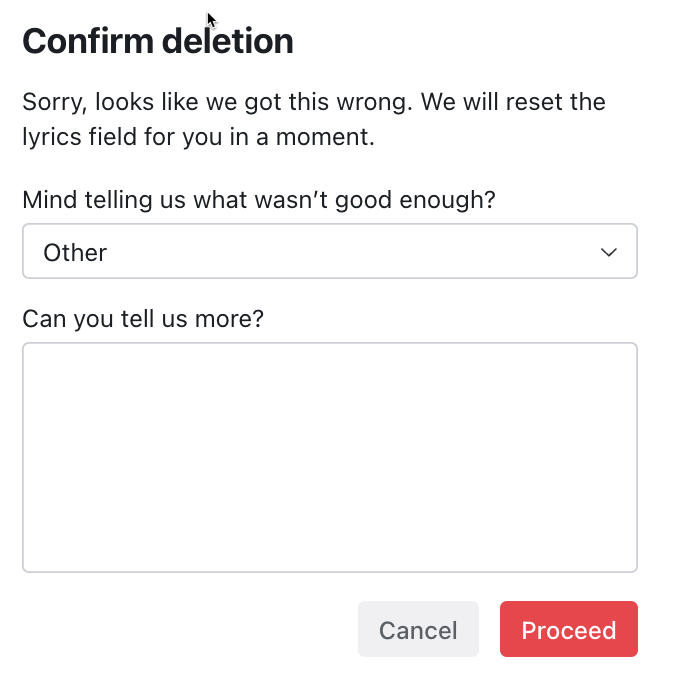Expand the 'what wasn't good enough' combo box
This screenshot has height=687, width=673.
pos(329,252)
